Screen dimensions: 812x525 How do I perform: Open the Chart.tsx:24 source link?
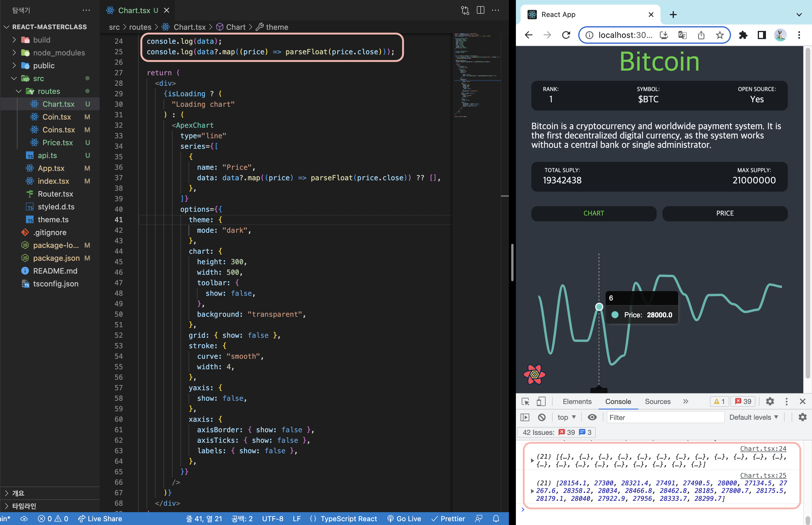click(763, 449)
